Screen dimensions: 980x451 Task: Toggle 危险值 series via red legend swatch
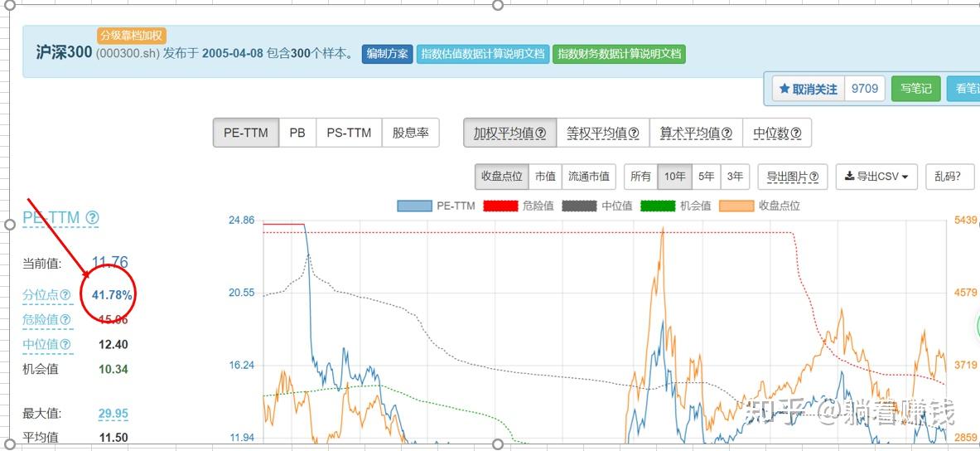click(x=500, y=206)
